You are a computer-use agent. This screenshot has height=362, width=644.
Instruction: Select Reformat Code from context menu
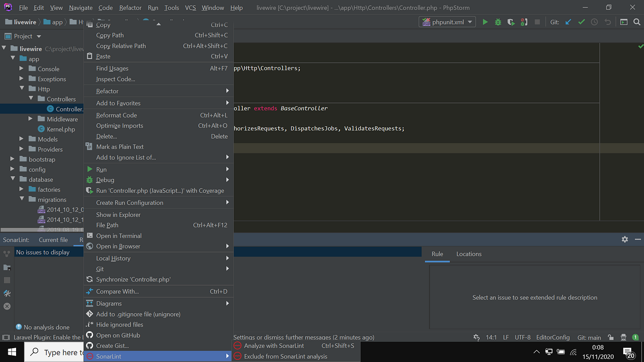pyautogui.click(x=116, y=115)
